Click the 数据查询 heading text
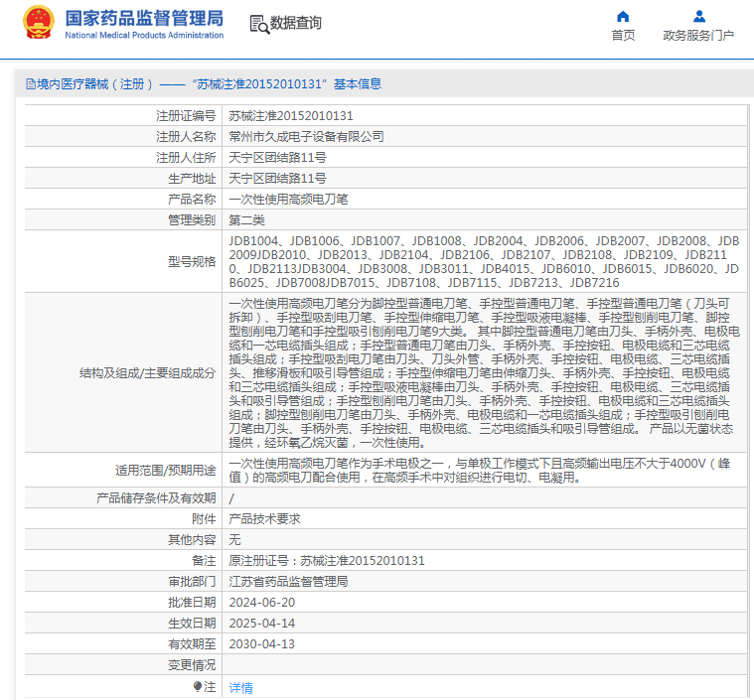This screenshot has width=754, height=700. [x=296, y=23]
